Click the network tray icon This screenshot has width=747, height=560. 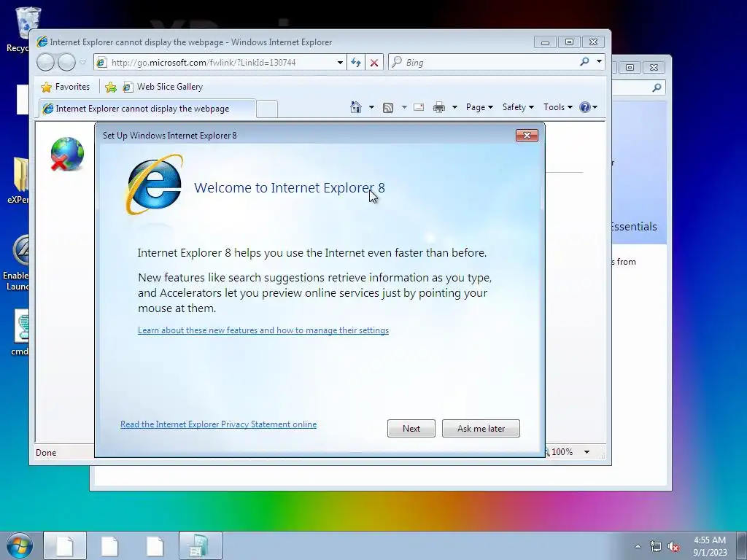656,547
